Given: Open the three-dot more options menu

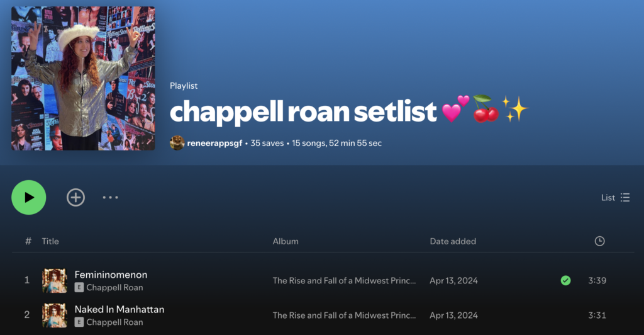Looking at the screenshot, I should click(x=111, y=197).
